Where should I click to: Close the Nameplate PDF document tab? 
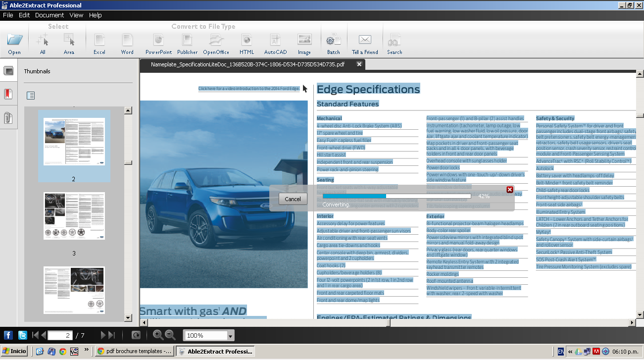(359, 64)
